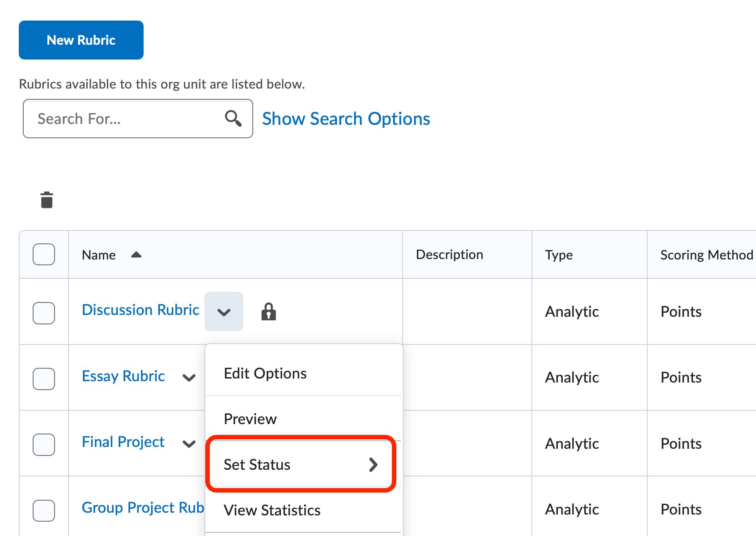The height and width of the screenshot is (536, 756).
Task: Click the trash delete icon above the table
Action: click(x=46, y=200)
